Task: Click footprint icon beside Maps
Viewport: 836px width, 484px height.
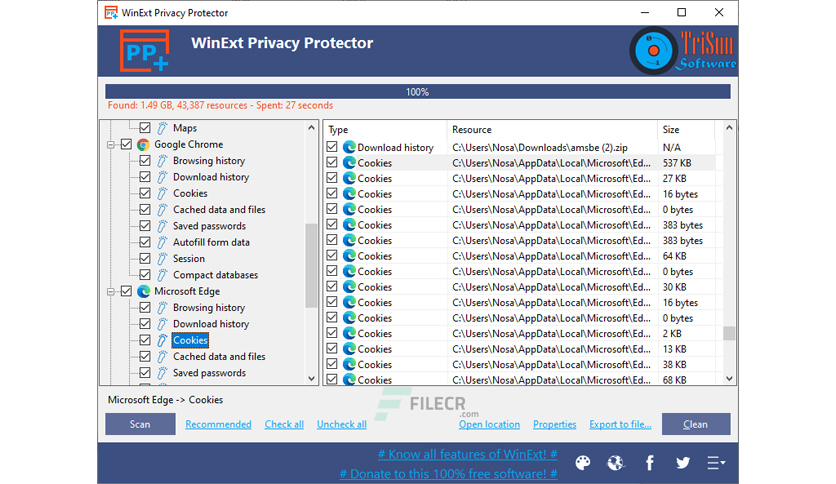Action: (x=162, y=128)
